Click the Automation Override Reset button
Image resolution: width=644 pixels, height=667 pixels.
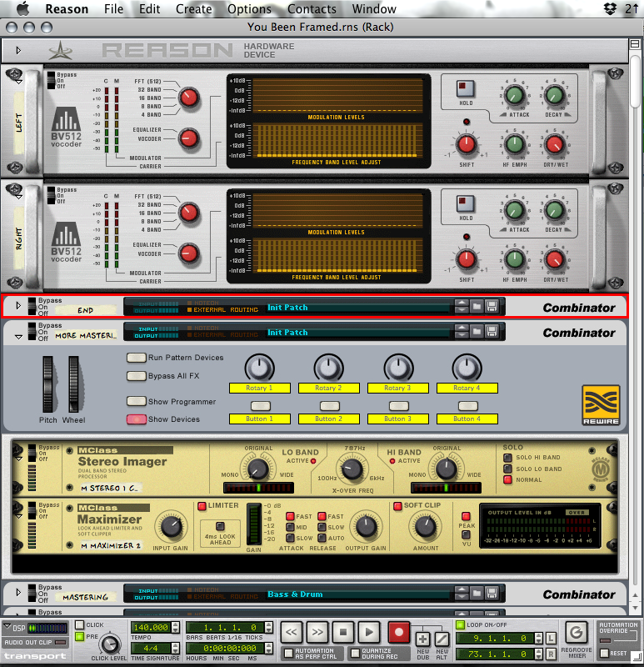point(604,653)
